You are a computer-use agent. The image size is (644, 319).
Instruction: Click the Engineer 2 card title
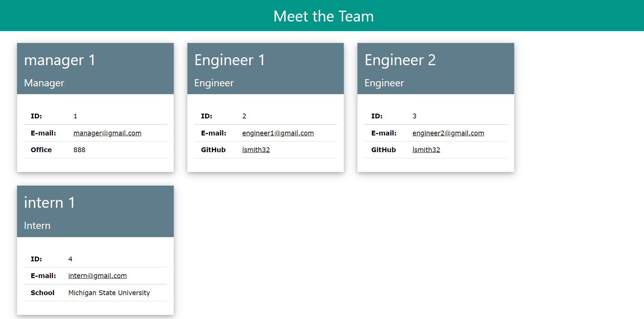400,60
